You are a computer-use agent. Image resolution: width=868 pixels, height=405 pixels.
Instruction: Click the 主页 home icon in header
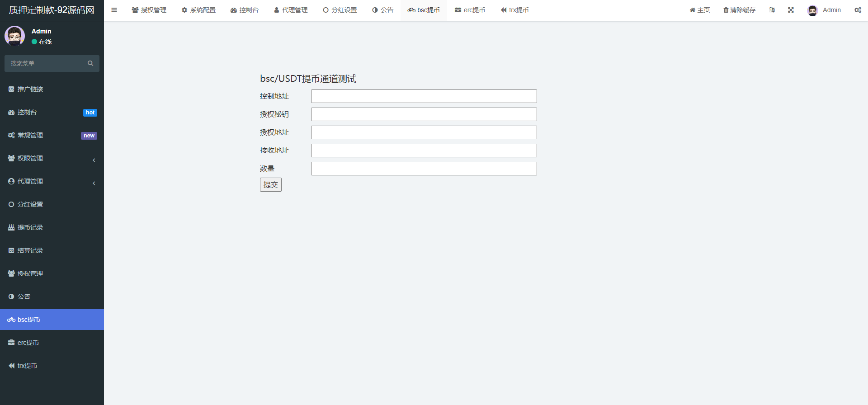[x=692, y=10]
